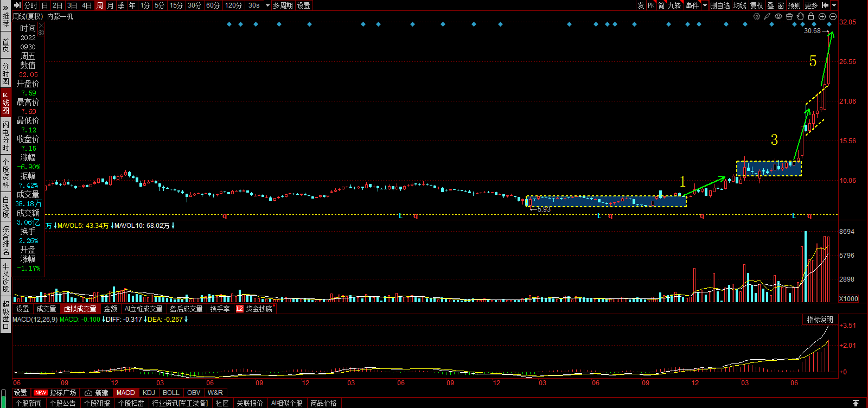Open the PK comparison tool
Image resolution: width=868 pixels, height=408 pixels.
point(651,5)
